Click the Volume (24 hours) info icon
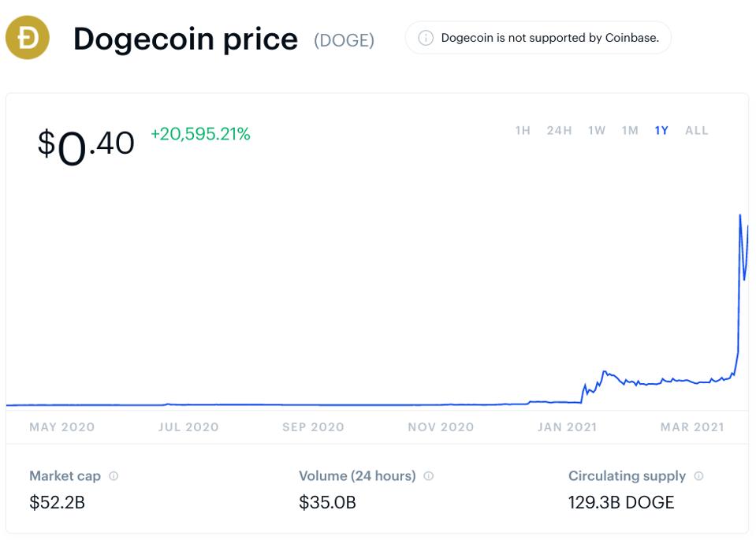The image size is (756, 540). [x=429, y=476]
